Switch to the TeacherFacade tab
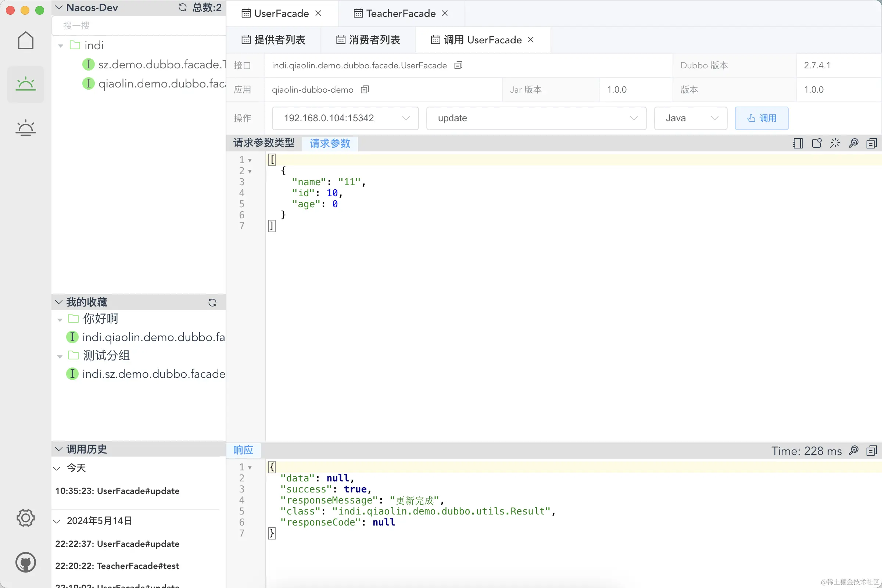The image size is (882, 588). click(400, 14)
